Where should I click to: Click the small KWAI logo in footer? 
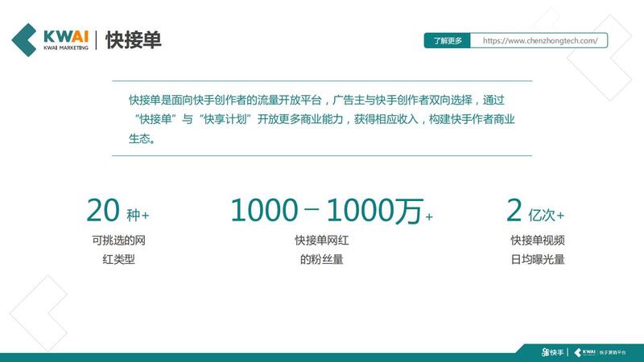tap(588, 352)
